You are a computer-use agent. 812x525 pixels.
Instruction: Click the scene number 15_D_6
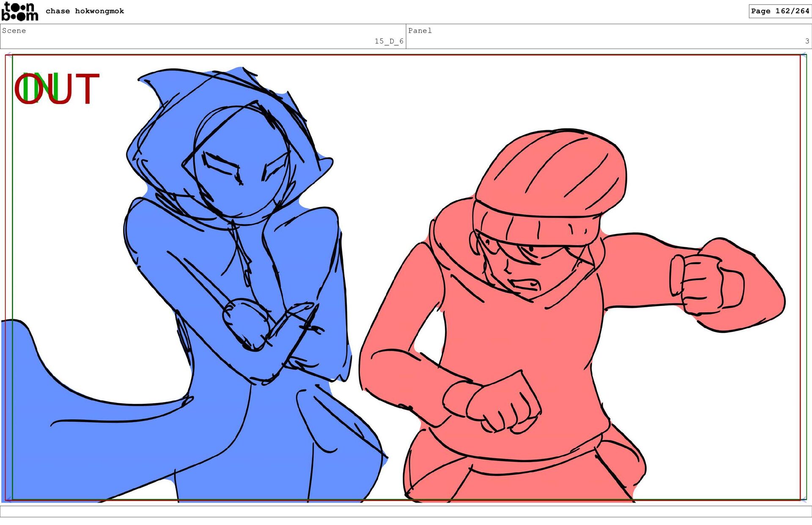tap(389, 41)
